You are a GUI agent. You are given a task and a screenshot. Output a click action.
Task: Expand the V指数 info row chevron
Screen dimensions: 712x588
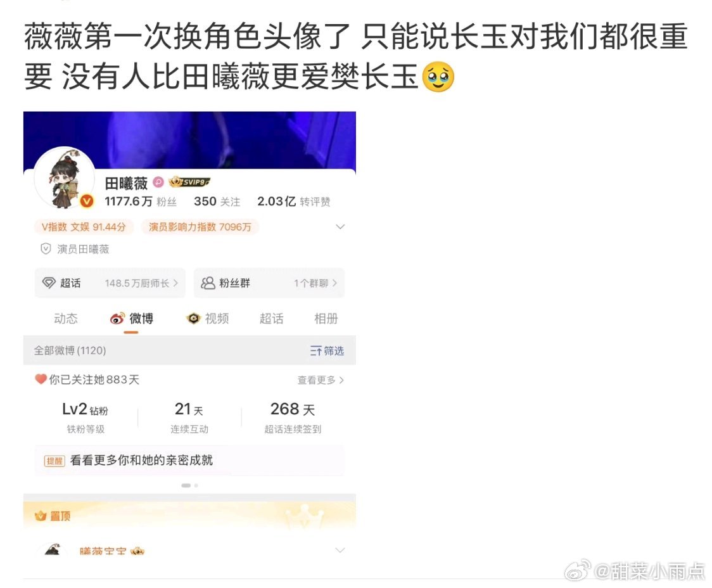click(340, 227)
